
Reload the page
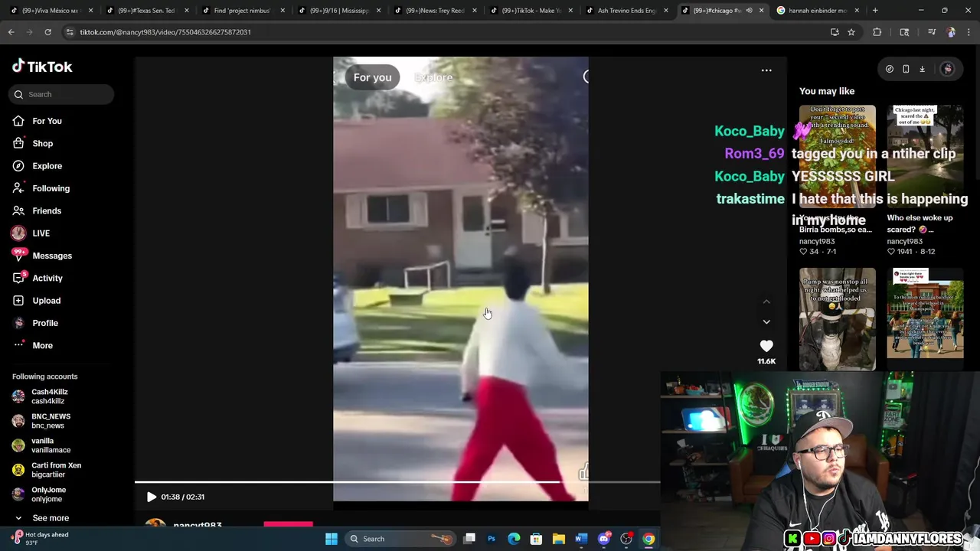[x=47, y=32]
